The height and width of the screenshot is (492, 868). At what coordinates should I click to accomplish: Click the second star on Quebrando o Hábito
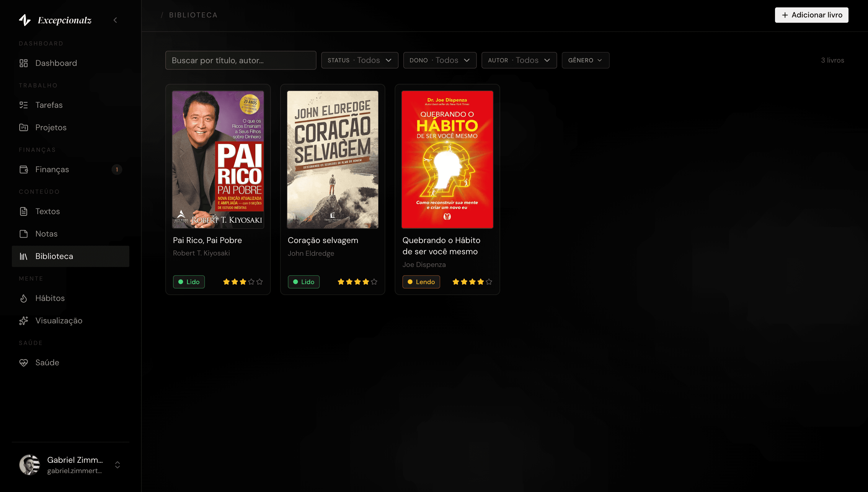464,281
